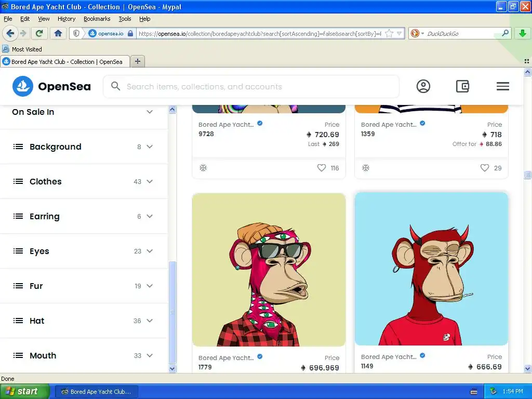This screenshot has width=532, height=399.
Task: Click the Windows Start button
Action: pyautogui.click(x=24, y=392)
